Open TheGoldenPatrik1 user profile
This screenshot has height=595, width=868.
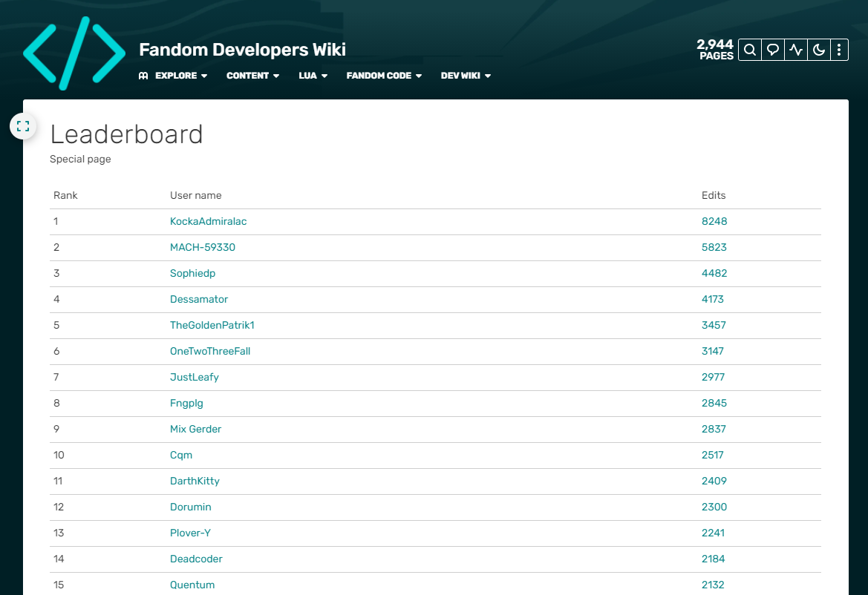[x=212, y=325]
